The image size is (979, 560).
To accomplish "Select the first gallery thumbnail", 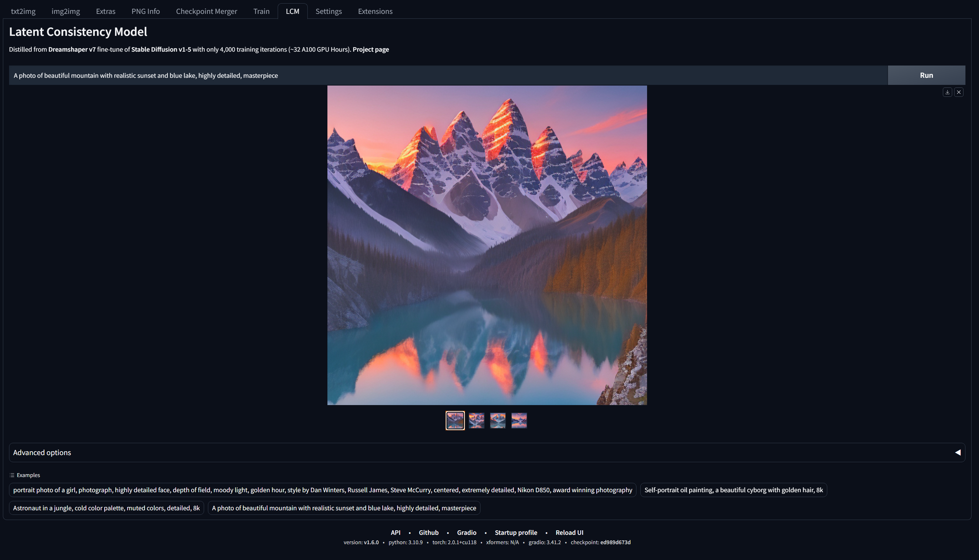I will point(455,420).
